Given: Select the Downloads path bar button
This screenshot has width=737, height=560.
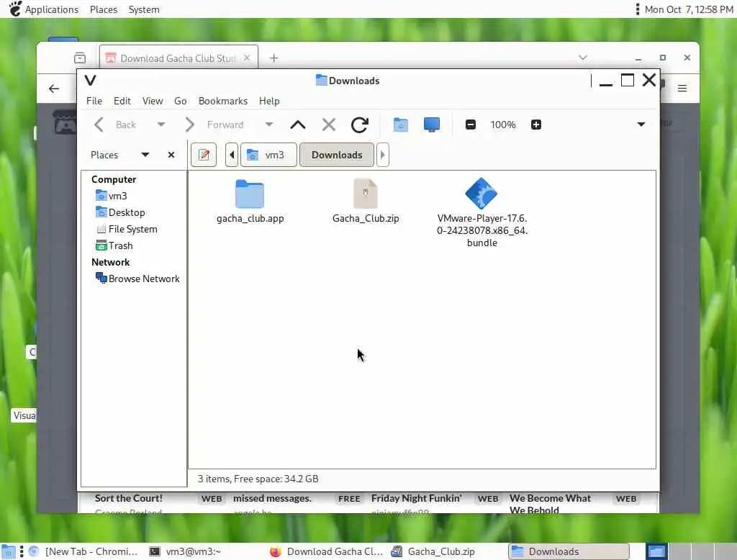Looking at the screenshot, I should [337, 155].
